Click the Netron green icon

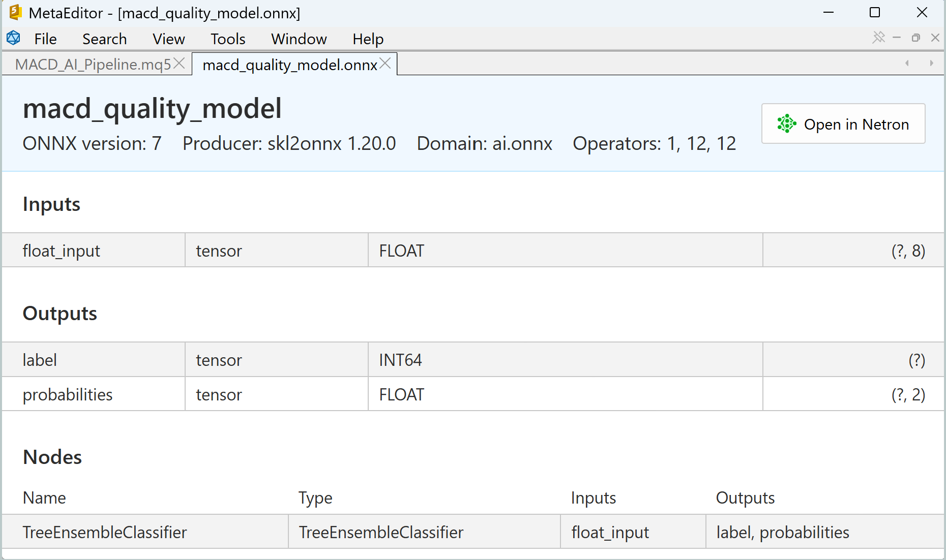[786, 123]
